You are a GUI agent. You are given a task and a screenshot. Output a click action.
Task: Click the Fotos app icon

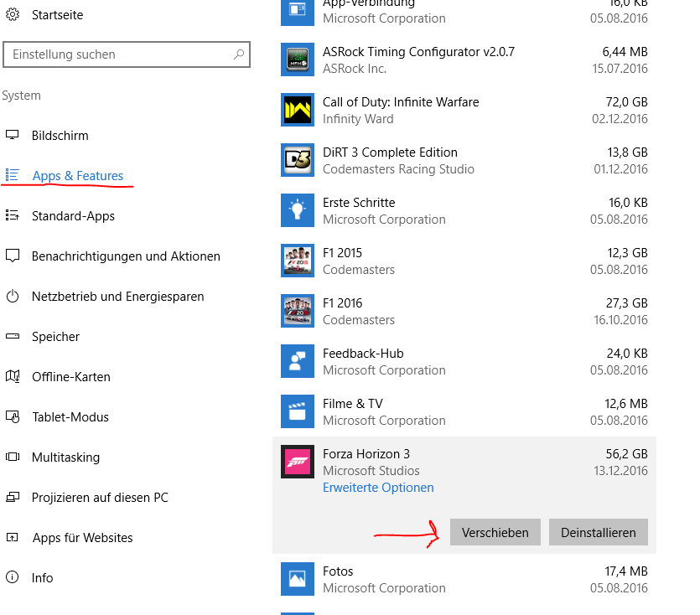point(298,579)
